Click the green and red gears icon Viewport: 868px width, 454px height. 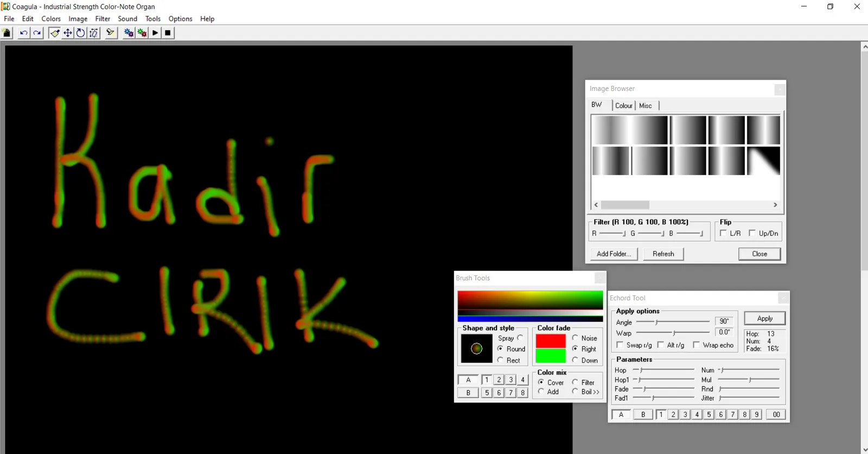[142, 33]
